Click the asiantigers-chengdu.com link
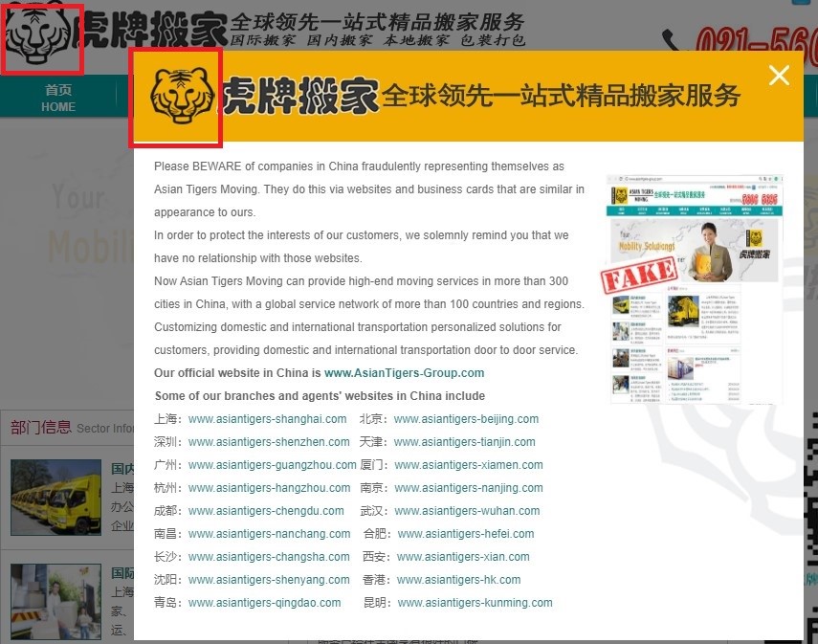The width and height of the screenshot is (818, 644). [x=266, y=511]
